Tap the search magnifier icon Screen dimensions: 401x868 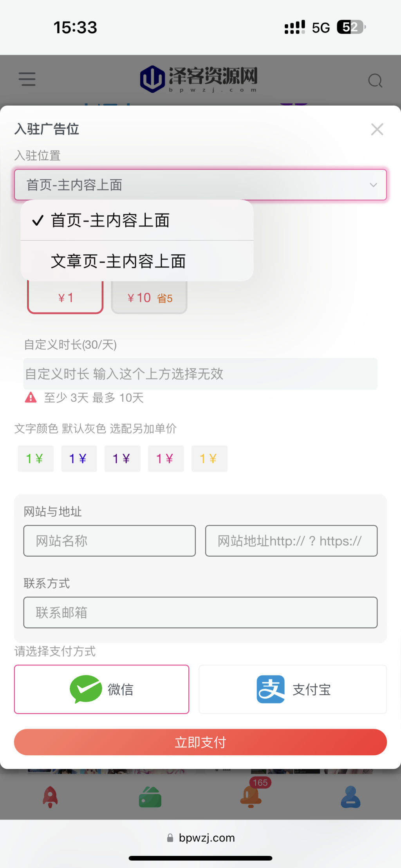click(375, 81)
